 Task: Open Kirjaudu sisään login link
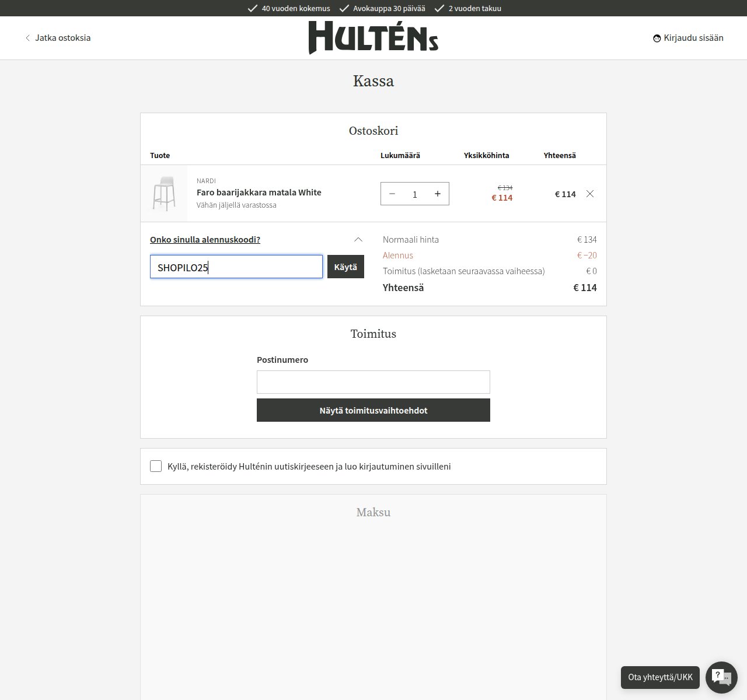[x=693, y=38]
